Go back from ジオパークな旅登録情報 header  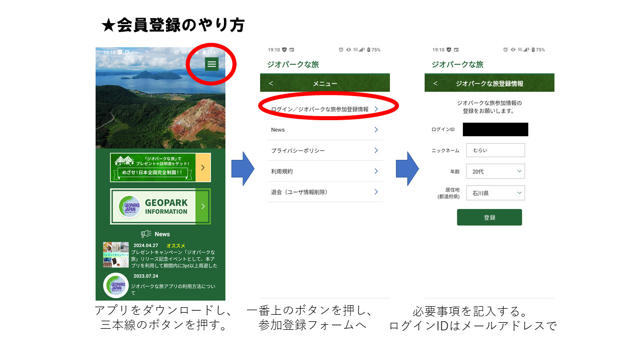click(x=436, y=83)
